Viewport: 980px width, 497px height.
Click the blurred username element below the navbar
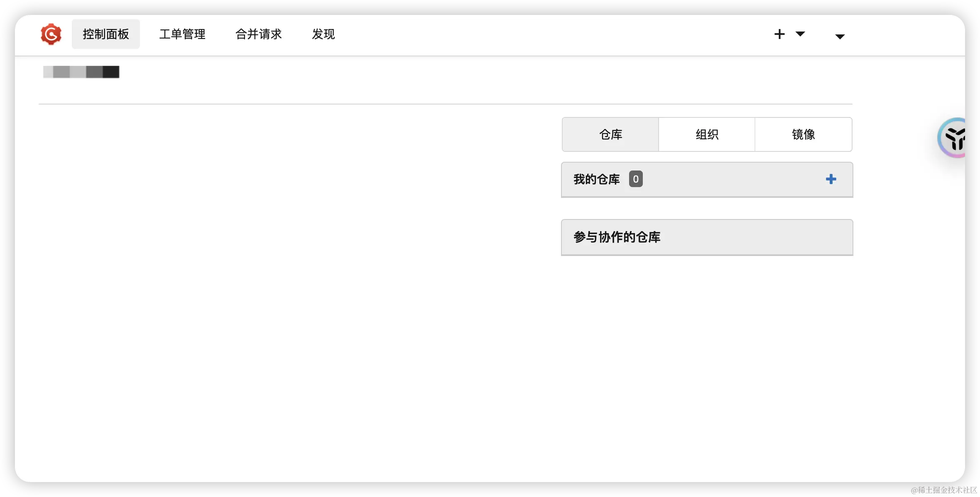(81, 72)
